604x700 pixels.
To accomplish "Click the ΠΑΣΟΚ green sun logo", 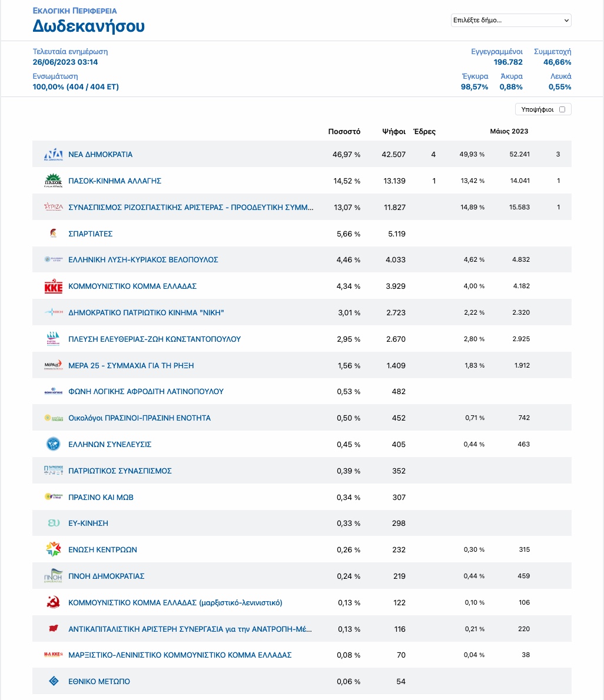I will (x=53, y=181).
